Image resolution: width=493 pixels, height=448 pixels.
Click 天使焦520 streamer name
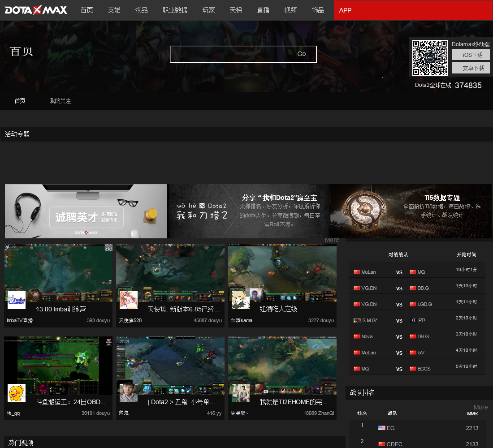tap(130, 320)
